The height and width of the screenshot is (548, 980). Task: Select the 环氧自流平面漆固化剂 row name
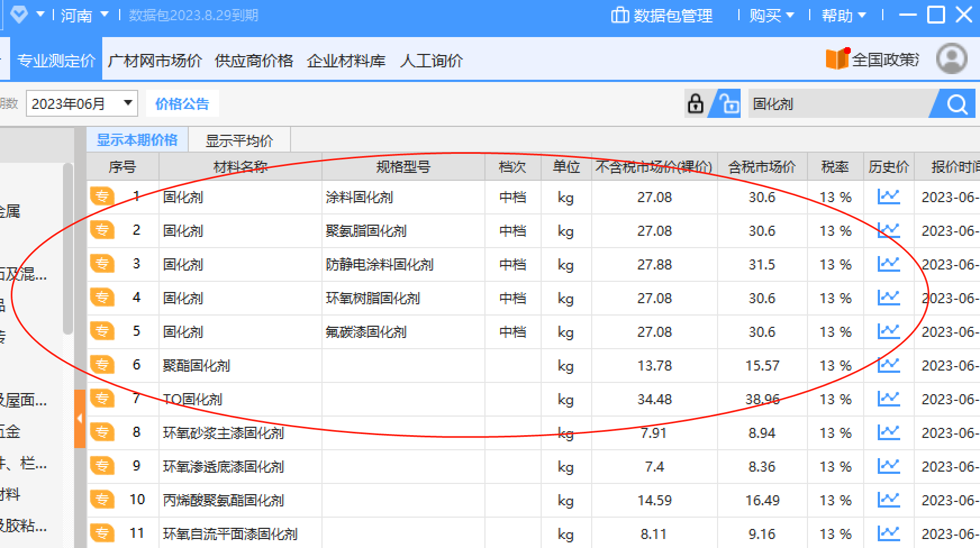pyautogui.click(x=230, y=534)
